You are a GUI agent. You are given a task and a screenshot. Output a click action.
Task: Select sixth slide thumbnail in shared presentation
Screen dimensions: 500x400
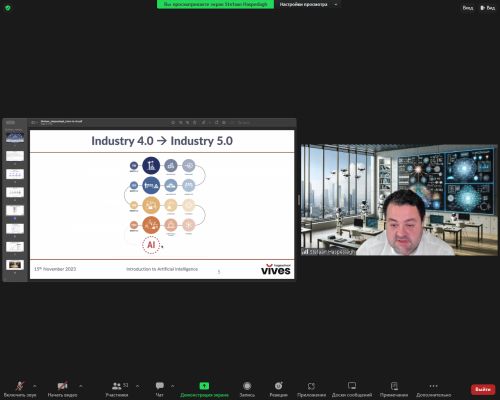(15, 229)
